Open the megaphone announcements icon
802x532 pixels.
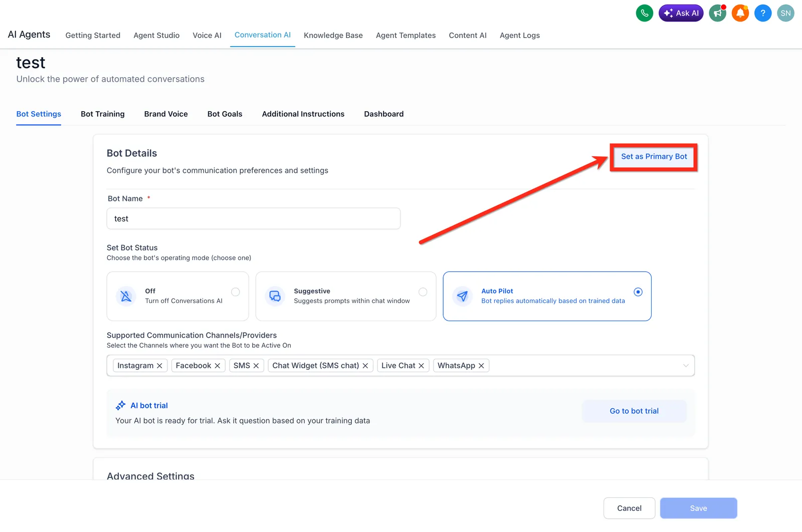(x=718, y=13)
